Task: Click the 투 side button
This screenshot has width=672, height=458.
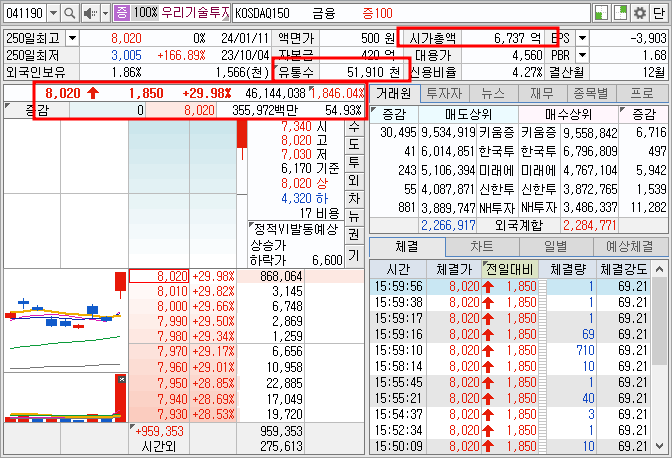Action: coord(354,162)
